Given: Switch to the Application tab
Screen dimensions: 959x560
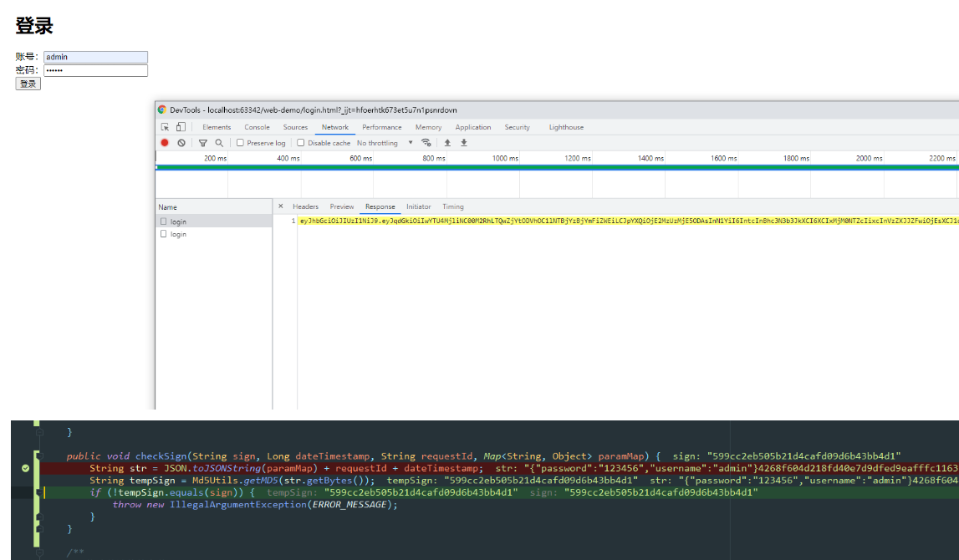Looking at the screenshot, I should (x=472, y=127).
